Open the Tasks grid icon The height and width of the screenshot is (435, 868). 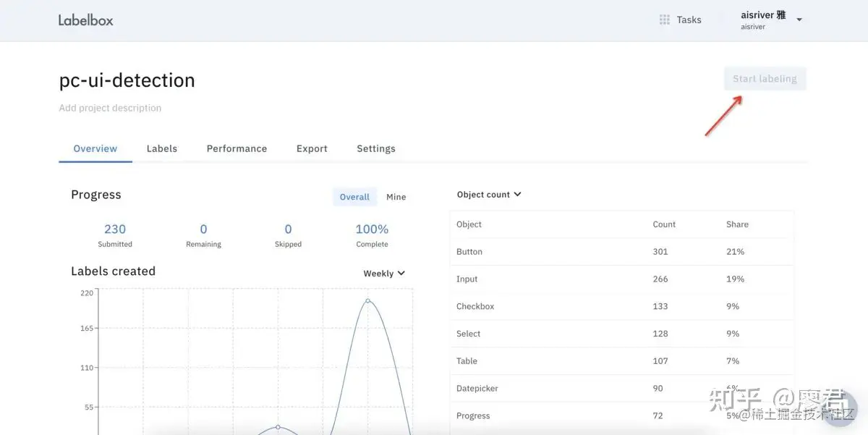click(665, 20)
